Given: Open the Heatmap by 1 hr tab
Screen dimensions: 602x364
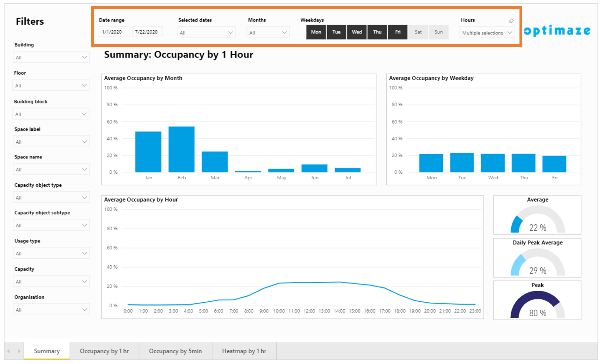Looking at the screenshot, I should (244, 351).
